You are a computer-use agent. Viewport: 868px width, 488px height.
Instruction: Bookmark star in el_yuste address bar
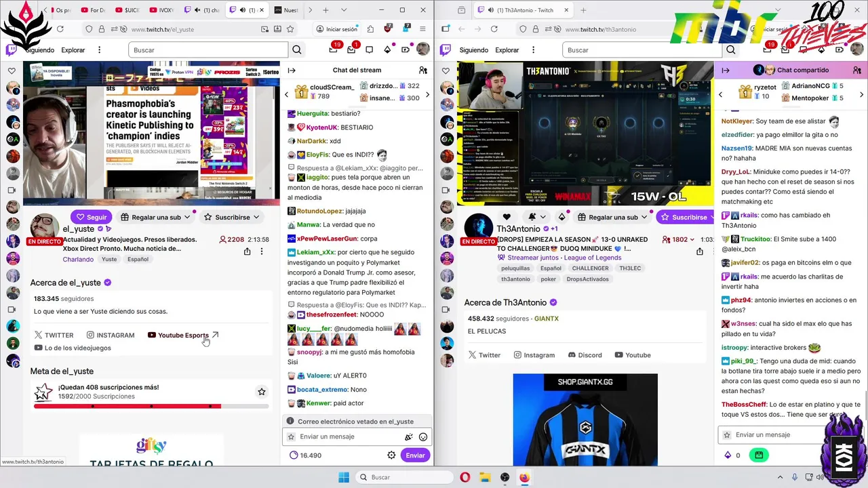pyautogui.click(x=290, y=29)
